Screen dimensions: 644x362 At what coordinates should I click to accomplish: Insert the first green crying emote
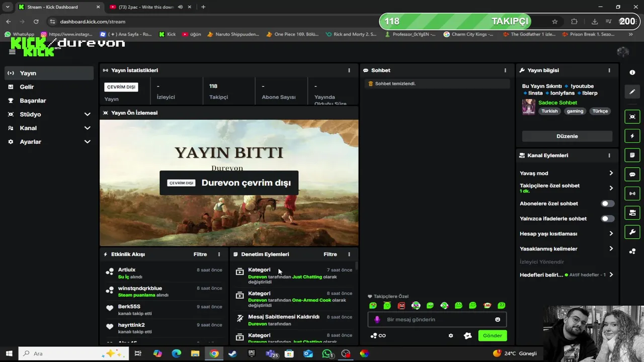pos(373,305)
